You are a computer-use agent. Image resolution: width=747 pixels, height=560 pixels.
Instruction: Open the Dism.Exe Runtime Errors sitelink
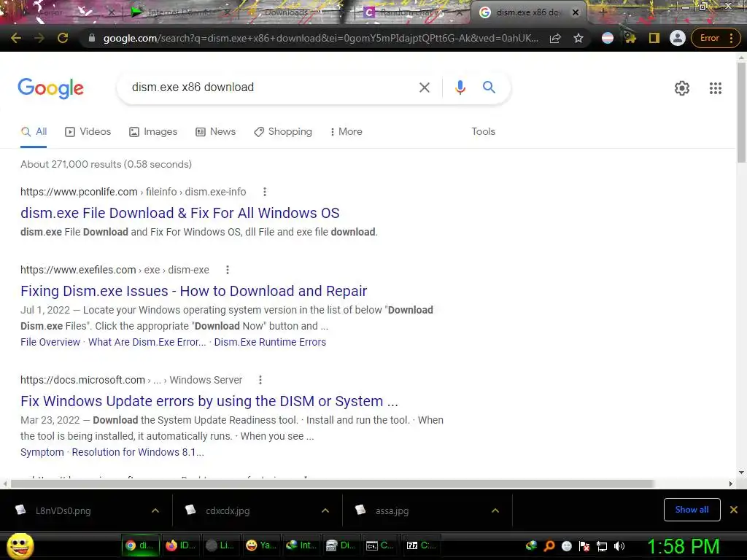click(x=270, y=342)
